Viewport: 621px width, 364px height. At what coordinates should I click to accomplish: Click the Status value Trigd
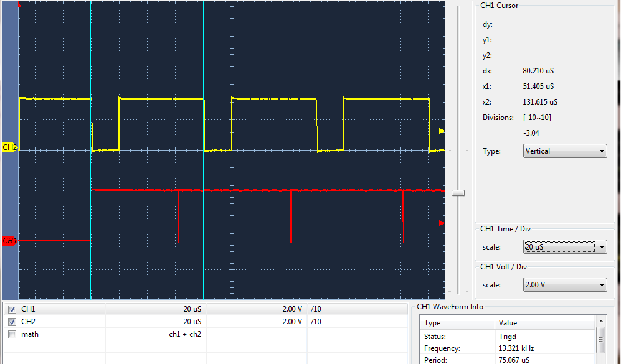(x=508, y=336)
